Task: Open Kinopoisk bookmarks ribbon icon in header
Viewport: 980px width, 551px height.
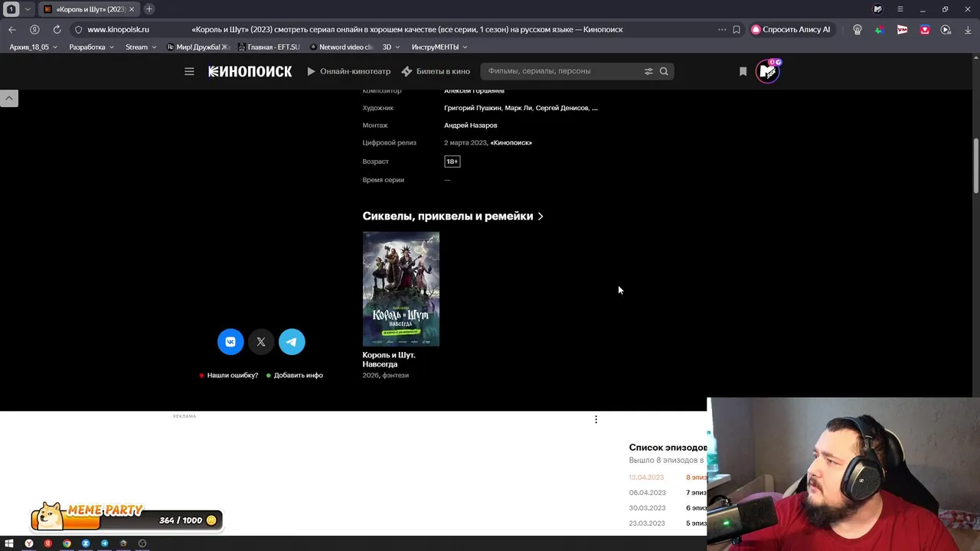Action: (743, 71)
